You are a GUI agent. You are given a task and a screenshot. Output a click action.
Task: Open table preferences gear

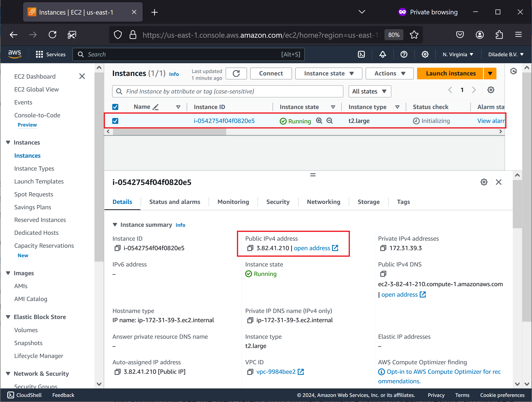click(x=491, y=90)
